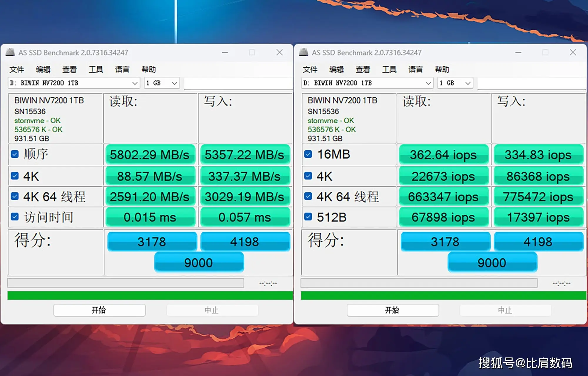Toggle the 4K checkbox in right window
The height and width of the screenshot is (376, 588).
[x=308, y=176]
